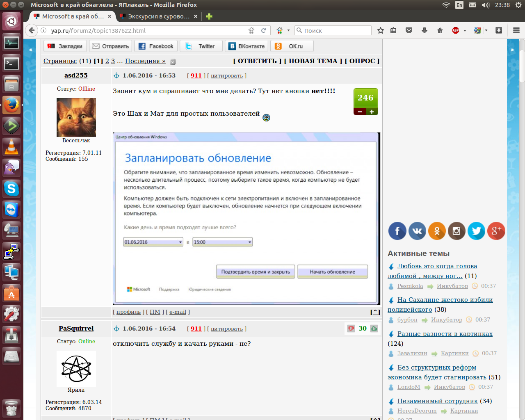Bookmark this page with the star icon
Viewport: 525px width, 420px height.
pos(381,30)
